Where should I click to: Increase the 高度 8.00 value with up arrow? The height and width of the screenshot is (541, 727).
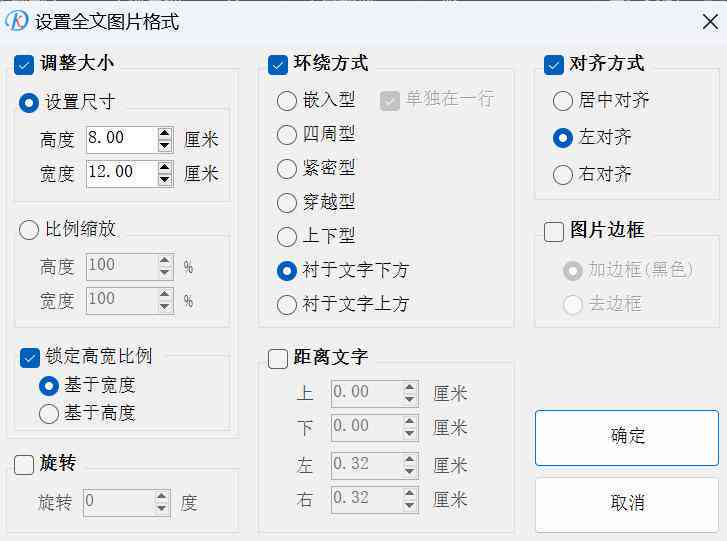click(165, 133)
